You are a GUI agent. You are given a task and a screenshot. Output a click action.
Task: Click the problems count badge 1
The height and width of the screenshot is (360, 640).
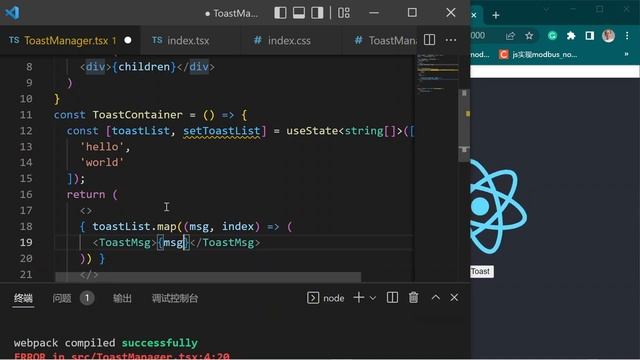87,298
